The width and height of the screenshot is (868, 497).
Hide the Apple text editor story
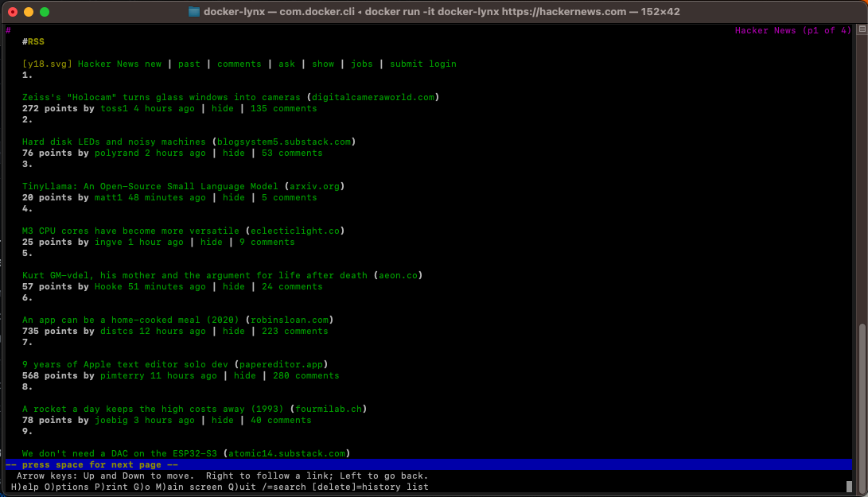[245, 376]
